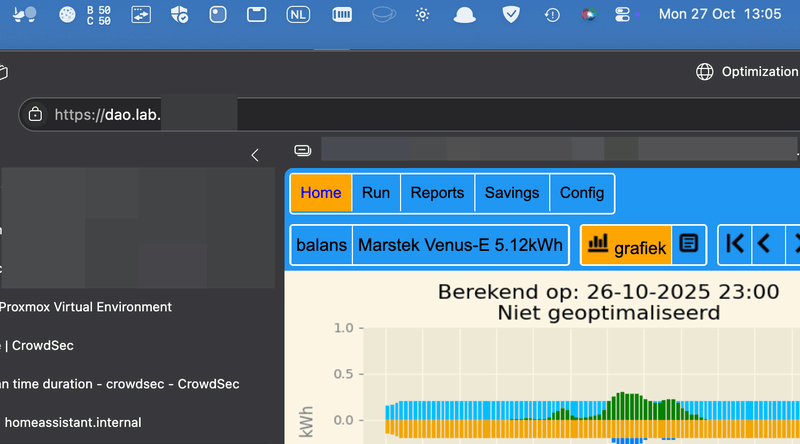800x444 pixels.
Task: Click the kWh axis label
Action: pyautogui.click(x=306, y=422)
